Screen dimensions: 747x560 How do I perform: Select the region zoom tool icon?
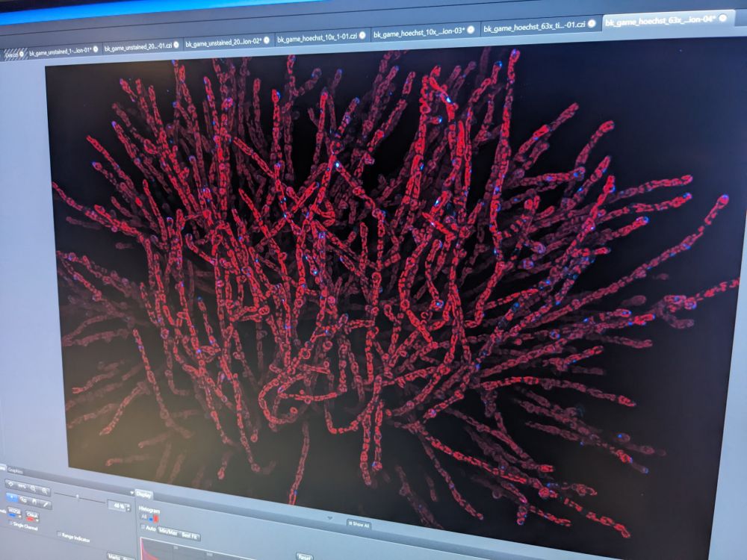point(23,500)
